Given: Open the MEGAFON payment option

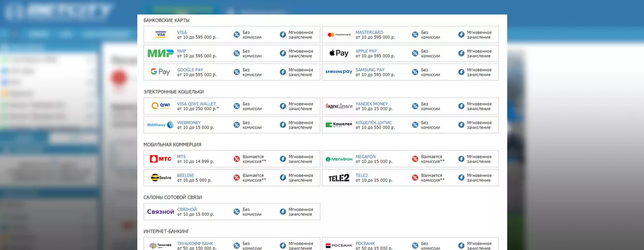Looking at the screenshot, I should [365, 156].
